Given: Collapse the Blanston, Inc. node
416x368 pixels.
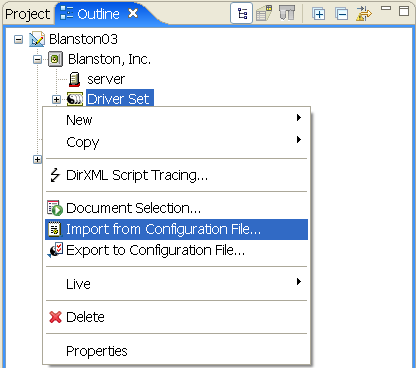Looking at the screenshot, I should point(37,60).
